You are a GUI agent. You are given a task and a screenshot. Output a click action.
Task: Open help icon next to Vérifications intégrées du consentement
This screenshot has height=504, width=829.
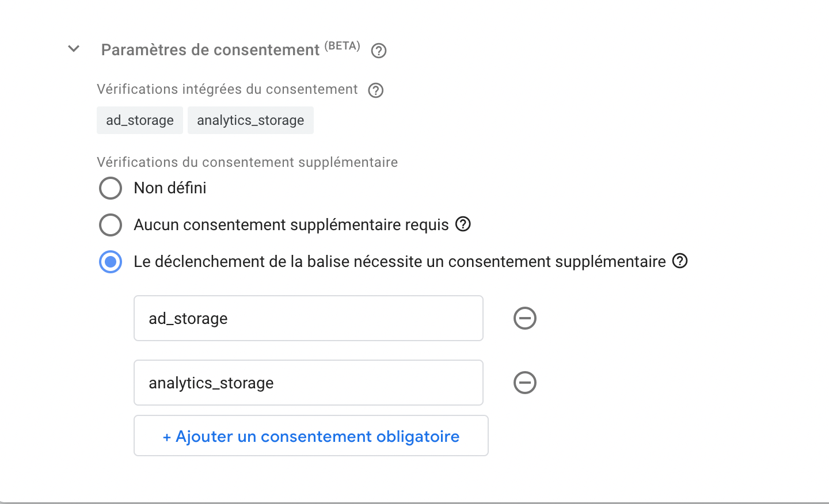pos(376,90)
